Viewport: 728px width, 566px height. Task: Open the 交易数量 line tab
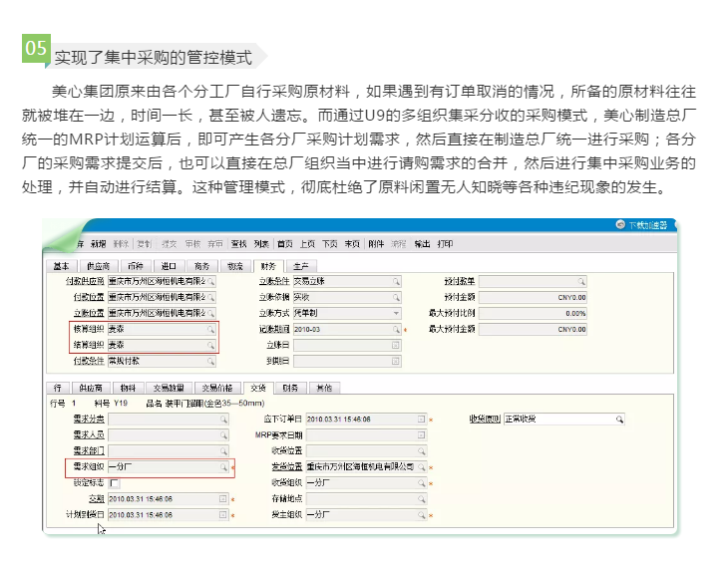pos(169,388)
